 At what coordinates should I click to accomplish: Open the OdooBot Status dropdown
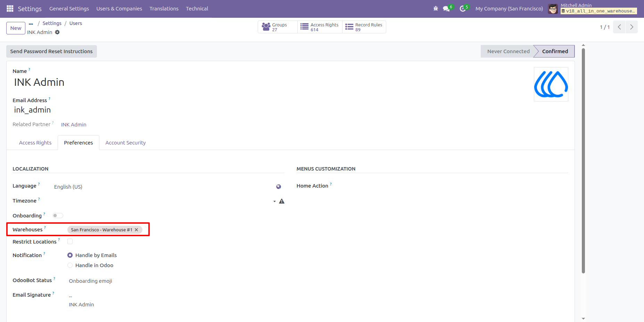(176, 281)
